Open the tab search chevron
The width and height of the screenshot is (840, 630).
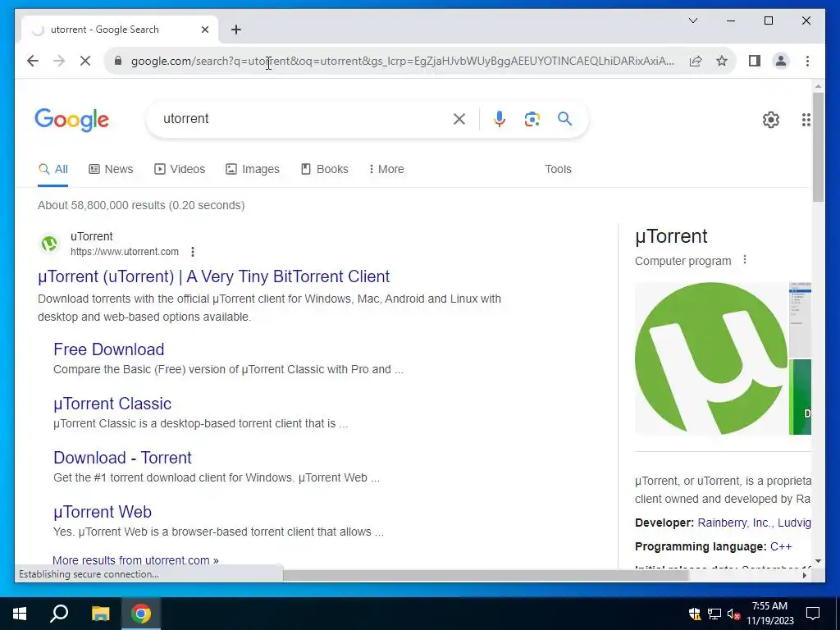point(692,21)
